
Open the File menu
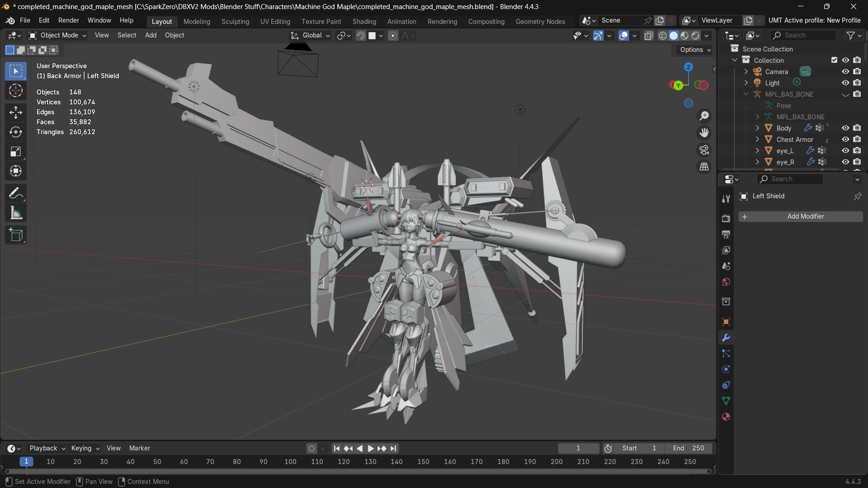25,20
